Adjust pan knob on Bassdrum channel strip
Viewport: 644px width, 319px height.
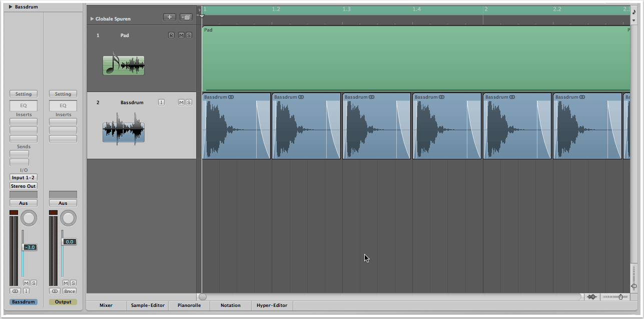[x=29, y=218]
